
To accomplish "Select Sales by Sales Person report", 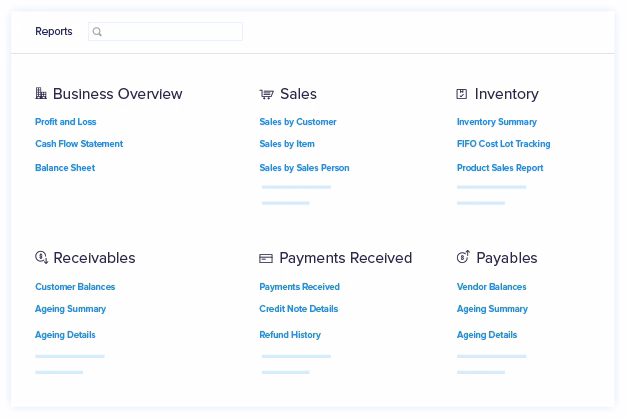I will point(304,168).
